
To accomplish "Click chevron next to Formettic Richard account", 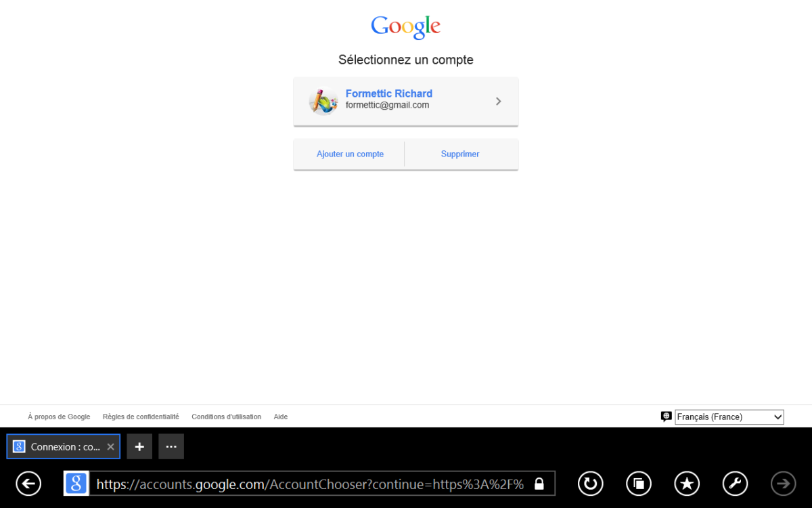I will 499,102.
